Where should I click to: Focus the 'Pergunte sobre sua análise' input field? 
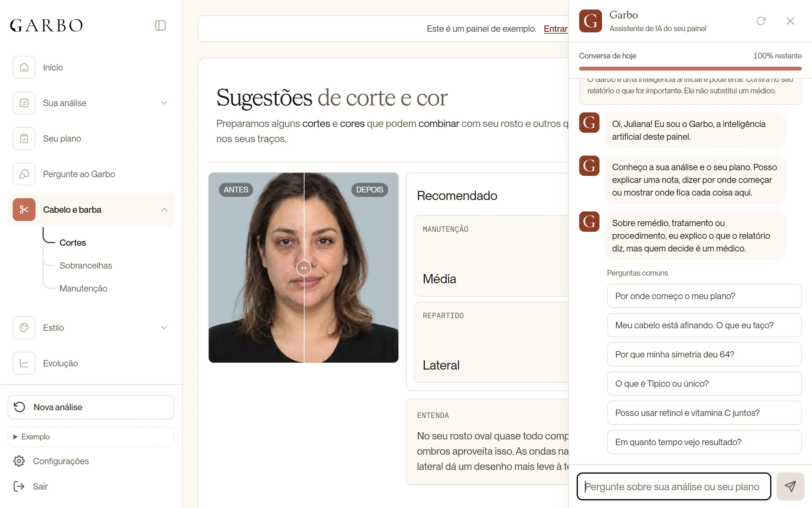[x=673, y=486]
